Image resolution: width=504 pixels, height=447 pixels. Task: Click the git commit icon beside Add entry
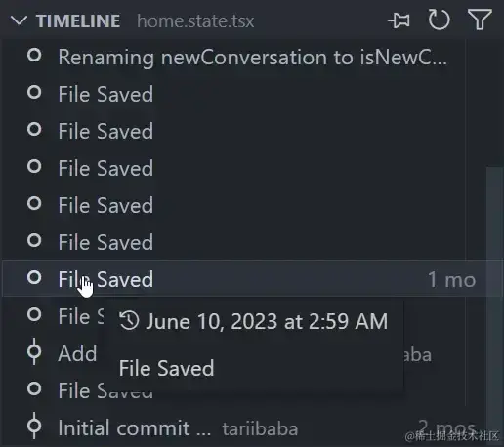pos(34,352)
